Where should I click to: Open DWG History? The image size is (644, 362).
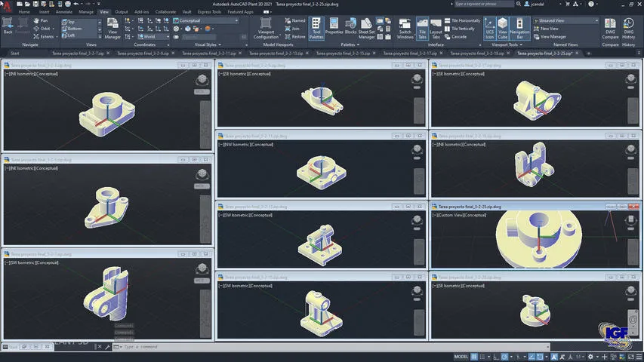[x=628, y=29]
